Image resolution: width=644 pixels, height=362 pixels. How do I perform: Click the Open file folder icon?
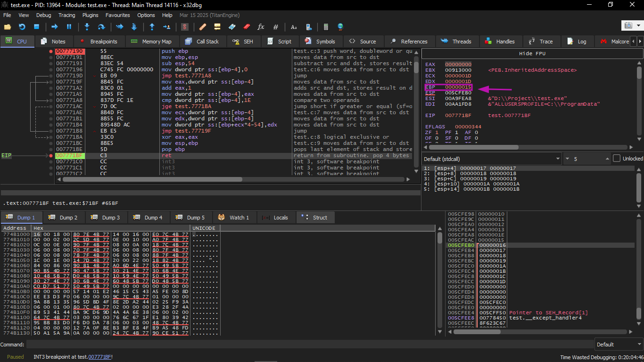click(7, 27)
